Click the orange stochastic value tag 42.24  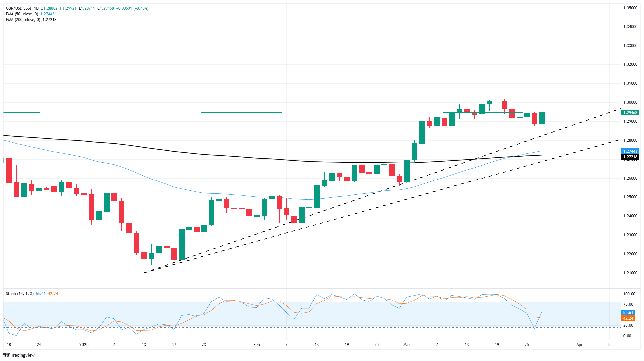pyautogui.click(x=628, y=318)
